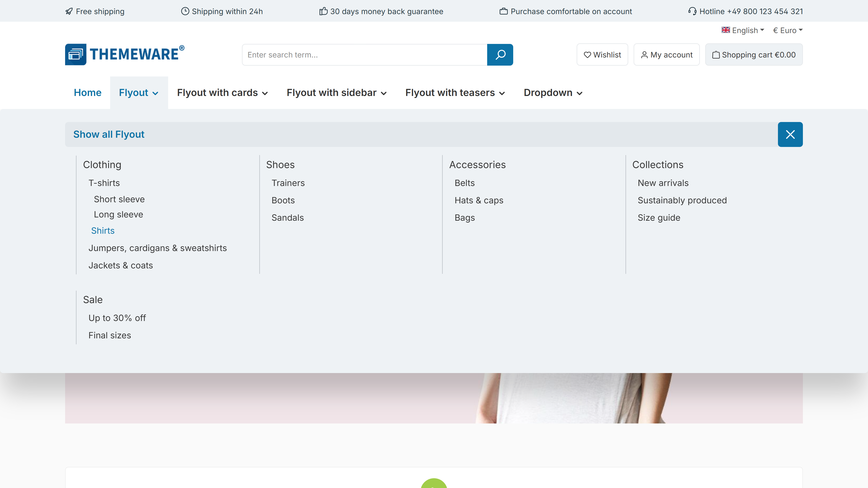Open the Sale category
Image resolution: width=868 pixels, height=488 pixels.
(x=93, y=300)
